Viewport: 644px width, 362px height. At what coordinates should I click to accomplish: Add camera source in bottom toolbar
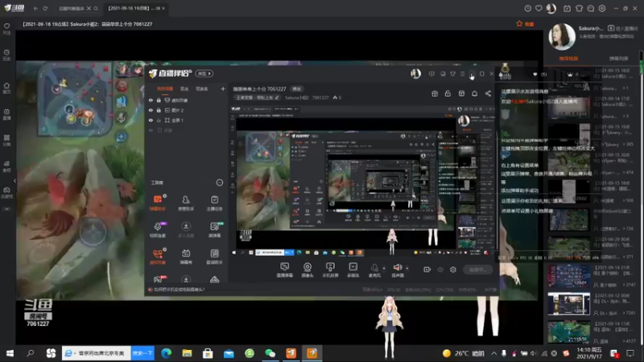pyautogui.click(x=308, y=269)
